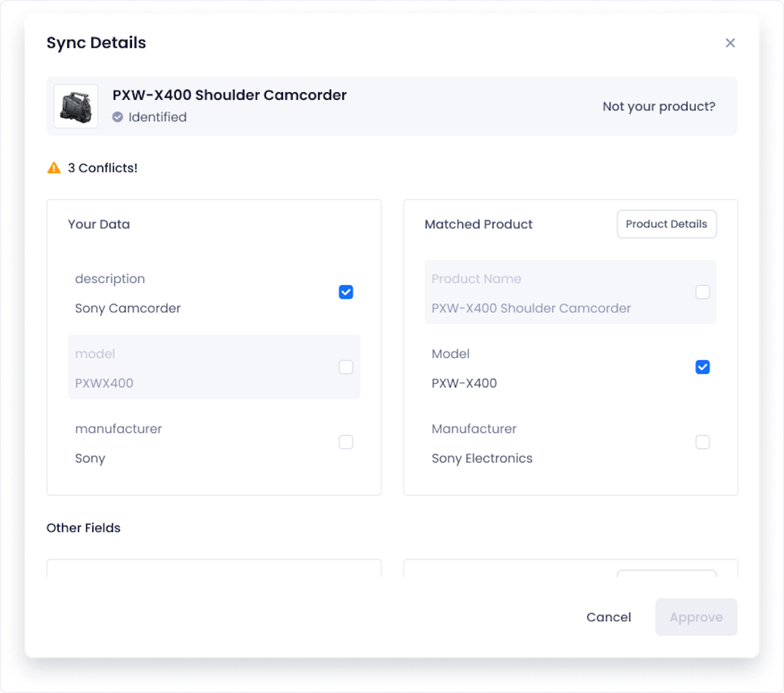Screen dimensions: 784x693
Task: Click the 'Your Data' panel heading
Action: pyautogui.click(x=99, y=224)
